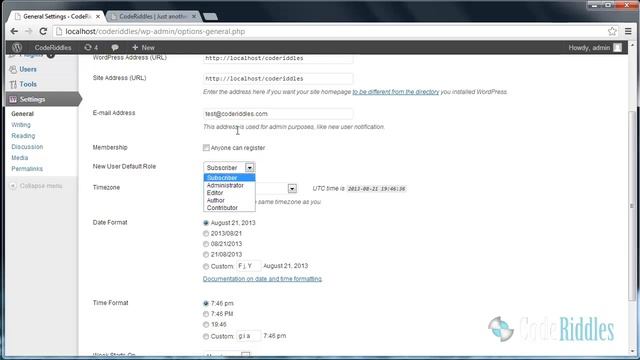Open updates icon showing 4
This screenshot has width=640, height=360.
(x=91, y=47)
